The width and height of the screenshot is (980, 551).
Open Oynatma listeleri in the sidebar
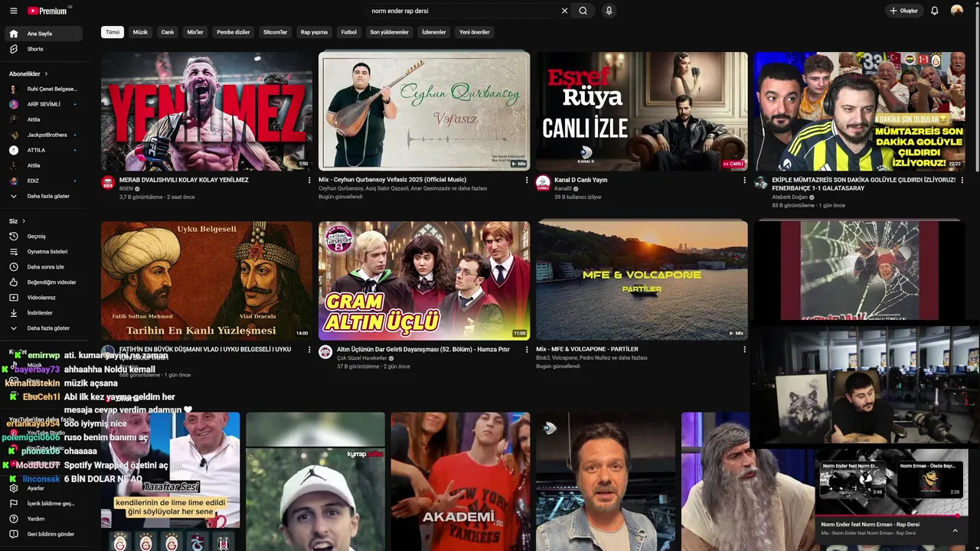point(43,252)
